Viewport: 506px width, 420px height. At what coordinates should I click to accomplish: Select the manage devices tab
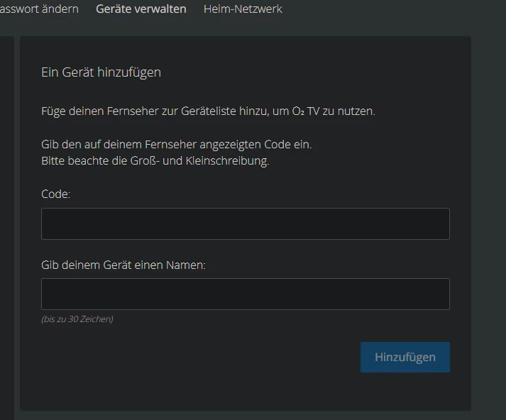[141, 9]
